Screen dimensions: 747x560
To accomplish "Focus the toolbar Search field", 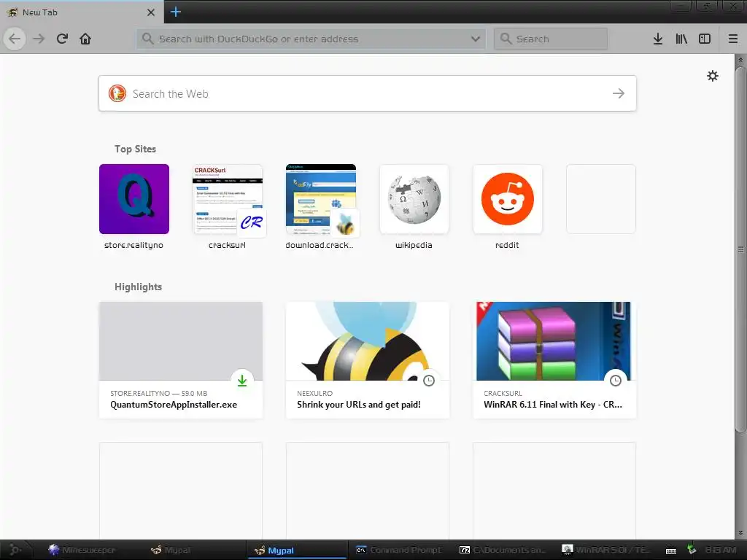I will click(x=551, y=39).
